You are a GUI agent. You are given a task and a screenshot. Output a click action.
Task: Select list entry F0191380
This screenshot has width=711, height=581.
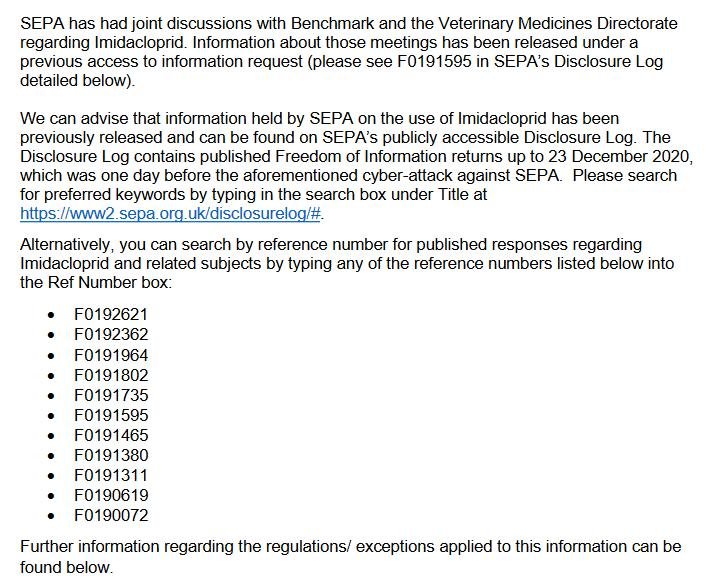click(111, 455)
